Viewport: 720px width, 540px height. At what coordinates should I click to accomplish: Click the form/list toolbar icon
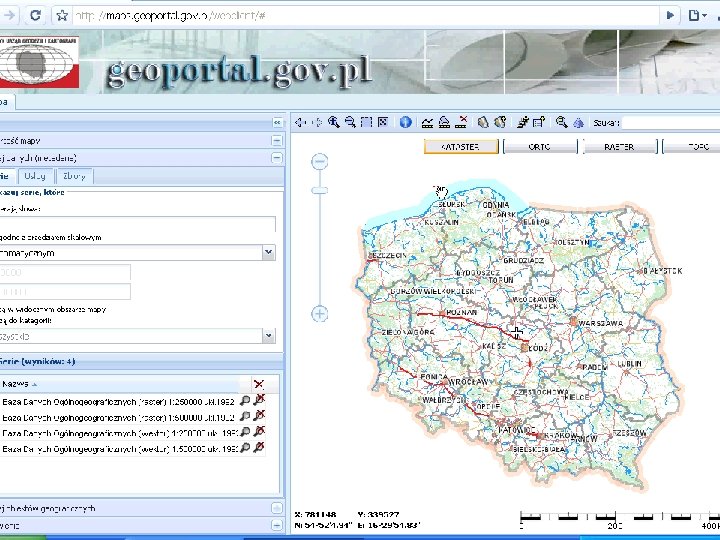[x=539, y=122]
